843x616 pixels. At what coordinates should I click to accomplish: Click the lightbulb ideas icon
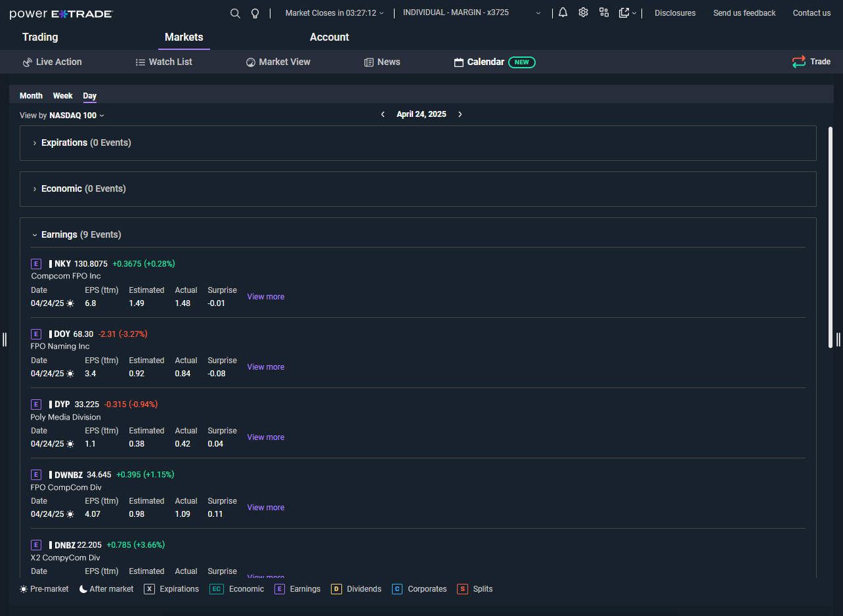[255, 13]
